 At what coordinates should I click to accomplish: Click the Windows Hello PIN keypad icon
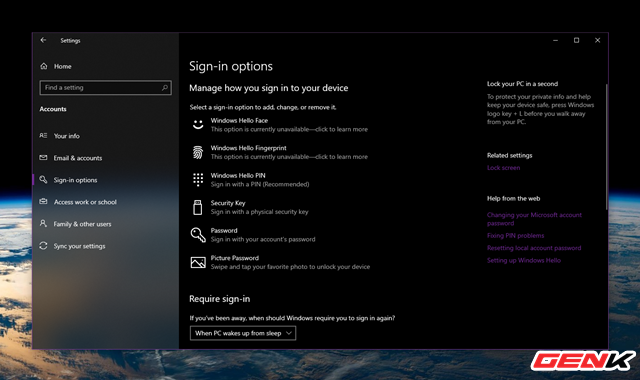click(198, 180)
